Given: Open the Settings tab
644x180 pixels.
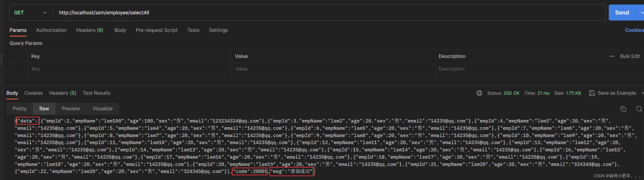Looking at the screenshot, I should 218,30.
